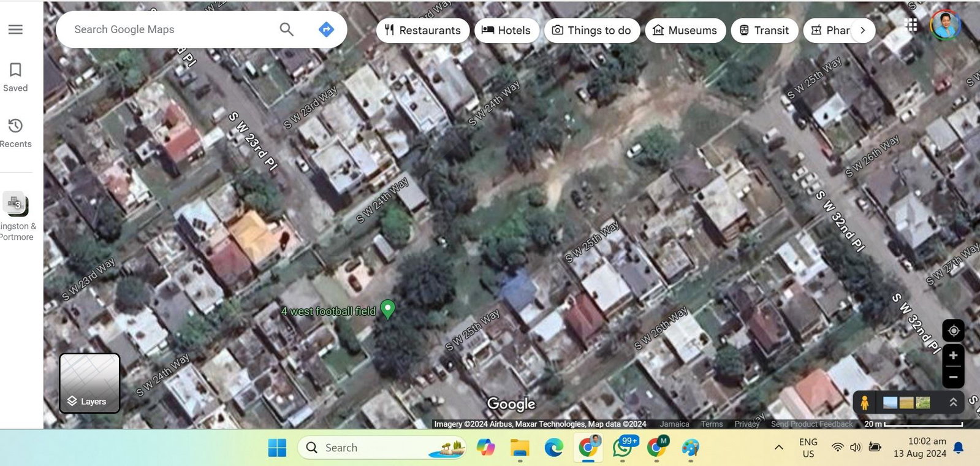Filter by Hotels

(x=506, y=30)
